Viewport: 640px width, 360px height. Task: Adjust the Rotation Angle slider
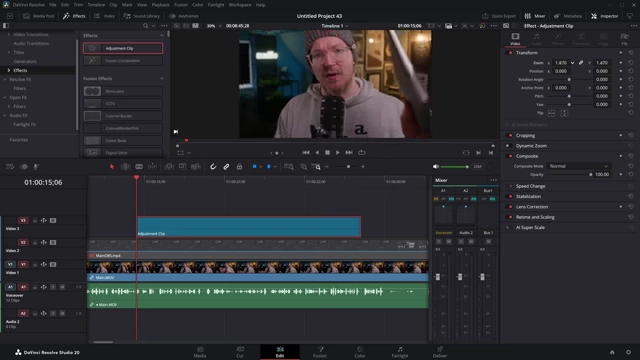click(569, 79)
